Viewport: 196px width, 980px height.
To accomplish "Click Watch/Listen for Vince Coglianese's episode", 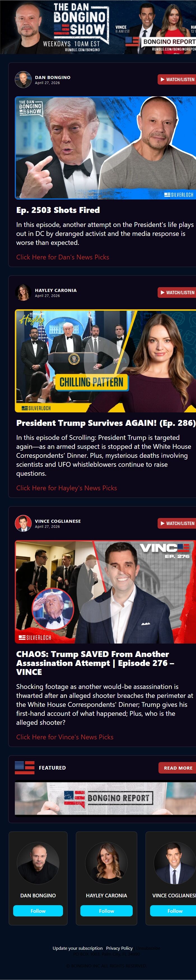I will pyautogui.click(x=177, y=523).
